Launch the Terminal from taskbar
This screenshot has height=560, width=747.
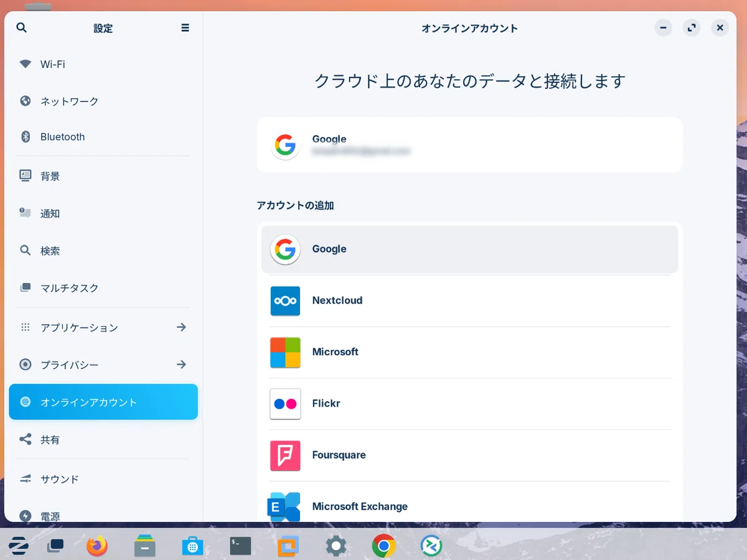pyautogui.click(x=240, y=546)
